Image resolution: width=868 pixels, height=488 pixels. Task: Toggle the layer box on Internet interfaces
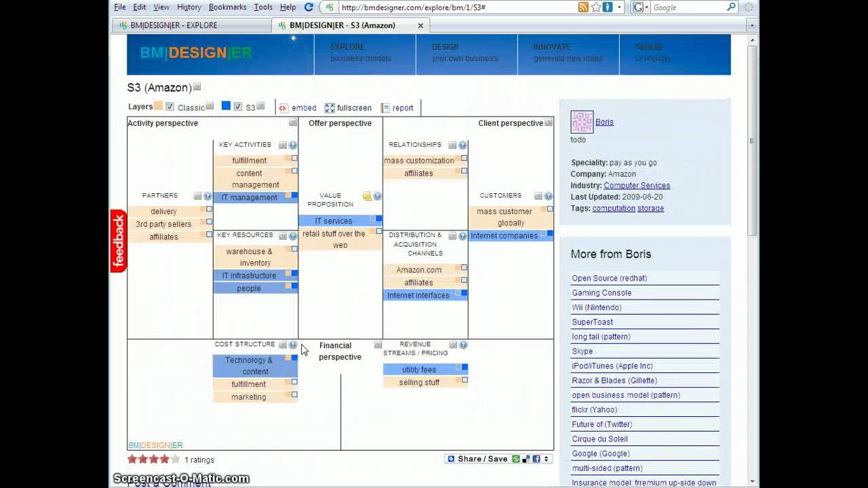(464, 293)
